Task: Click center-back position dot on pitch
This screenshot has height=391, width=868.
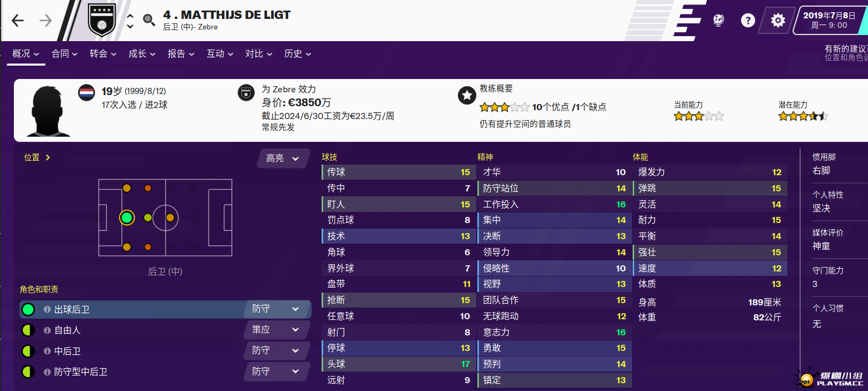Action: 127,217
